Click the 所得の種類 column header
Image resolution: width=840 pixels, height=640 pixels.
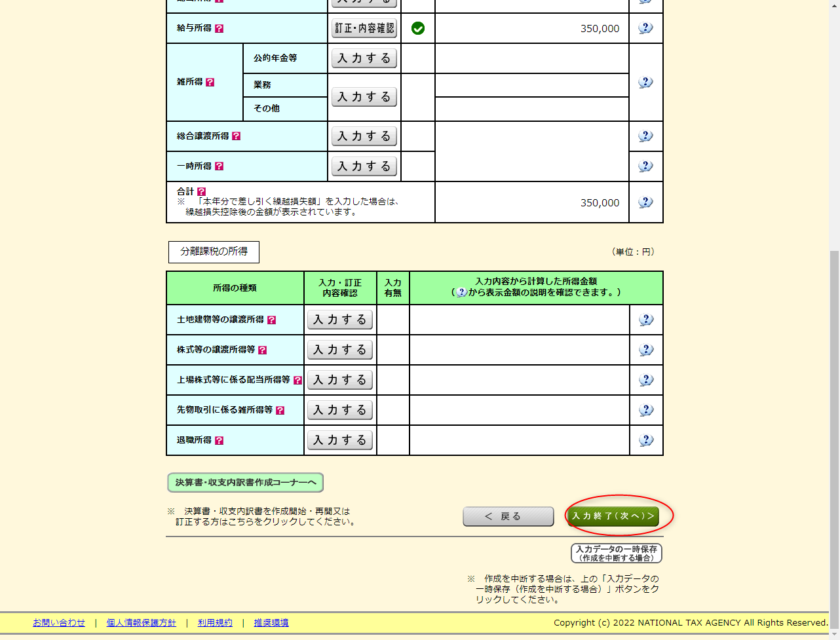[x=235, y=288]
